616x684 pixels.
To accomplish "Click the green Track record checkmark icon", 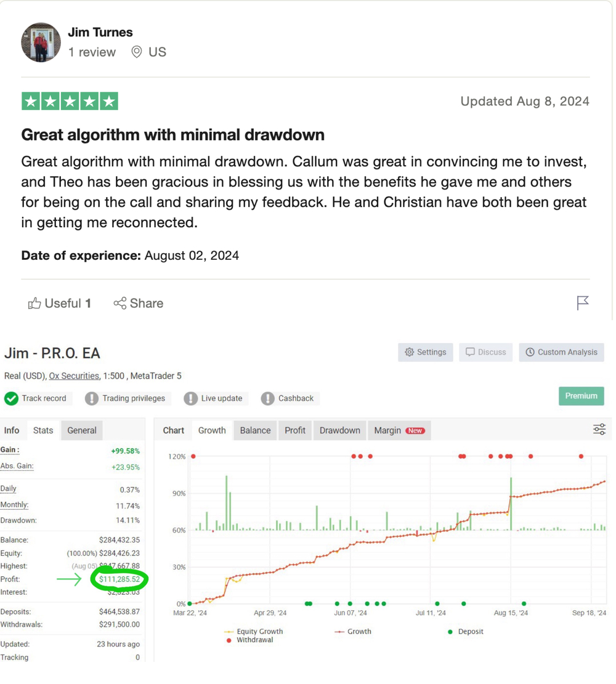I will [11, 398].
